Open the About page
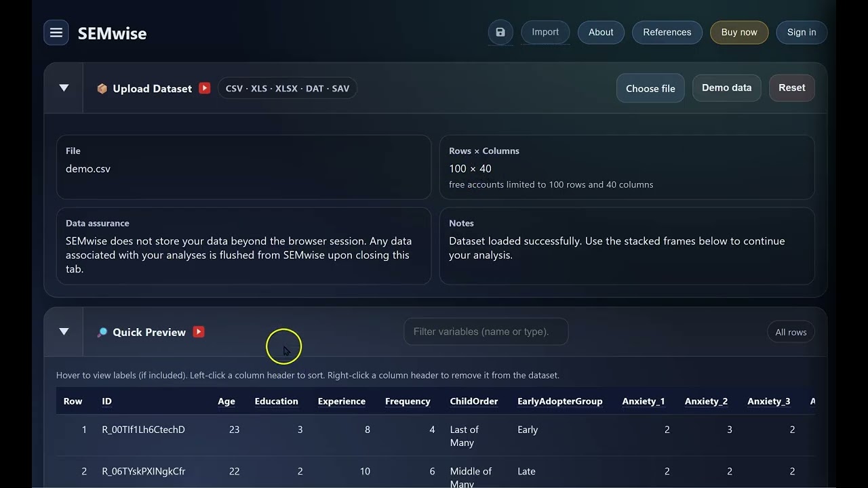Image resolution: width=868 pixels, height=488 pixels. coord(601,33)
